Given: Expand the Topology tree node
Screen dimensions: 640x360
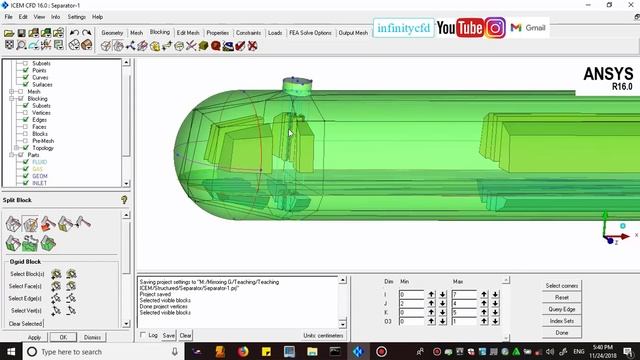Looking at the screenshot, I should click(x=17, y=148).
